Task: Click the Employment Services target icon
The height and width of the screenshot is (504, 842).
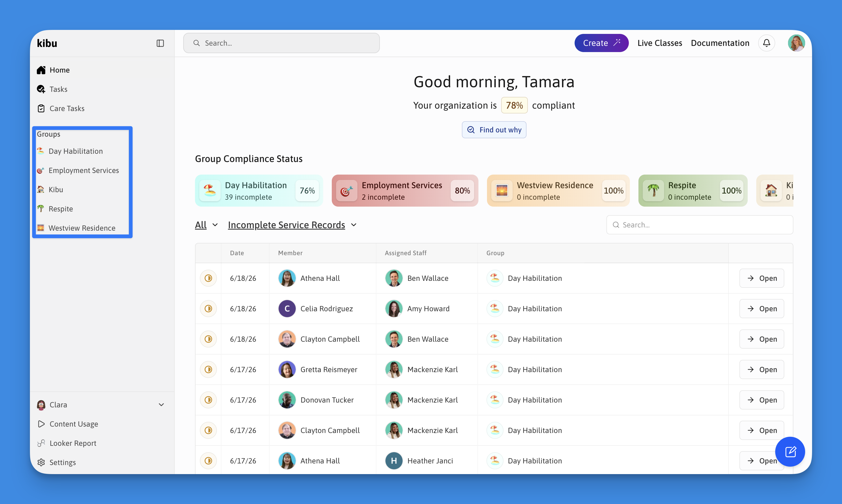Action: point(346,191)
